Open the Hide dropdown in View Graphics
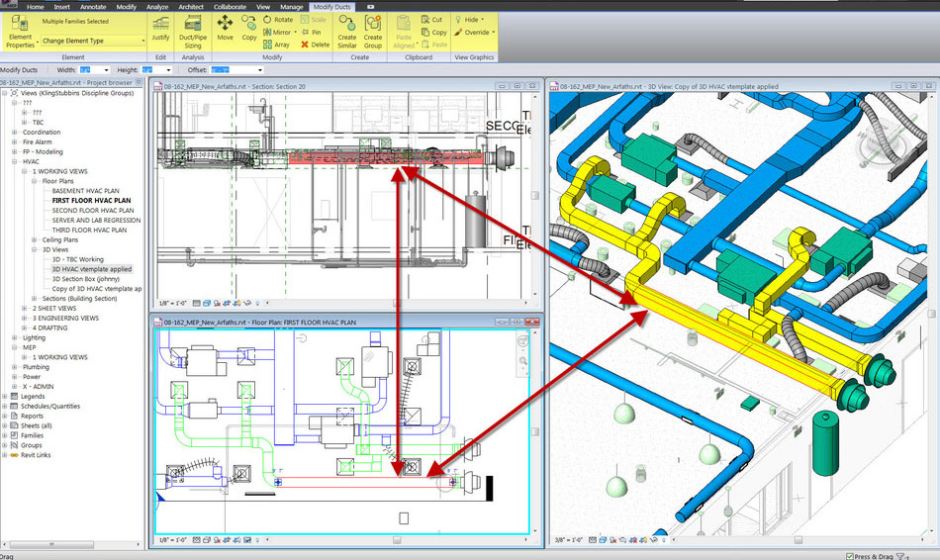This screenshot has height=560, width=940. pyautogui.click(x=470, y=20)
